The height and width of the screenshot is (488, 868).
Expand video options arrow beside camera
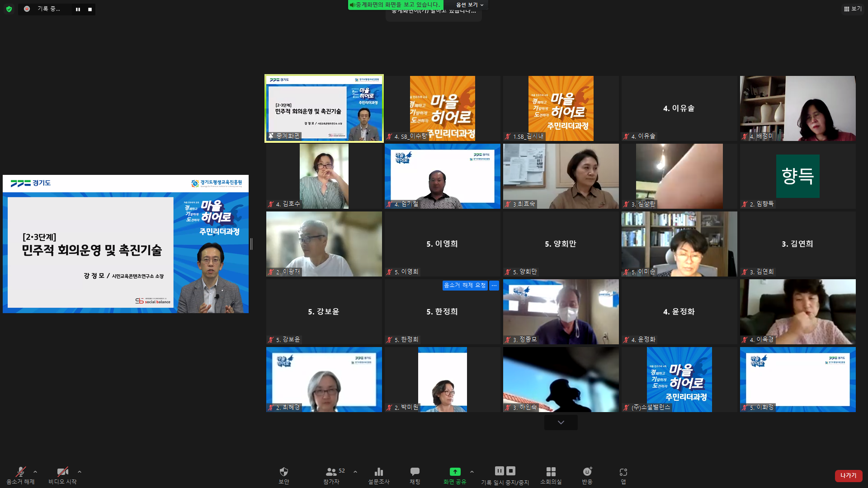(80, 472)
